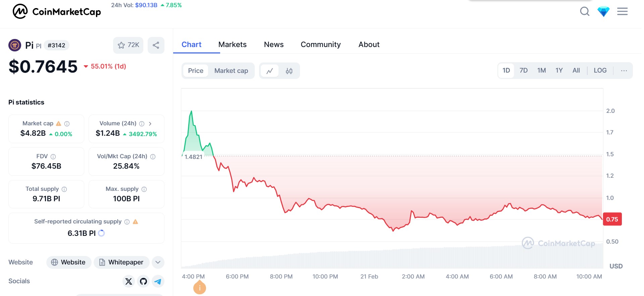The image size is (644, 296).
Task: Open the X (Twitter) social link
Action: point(129,281)
